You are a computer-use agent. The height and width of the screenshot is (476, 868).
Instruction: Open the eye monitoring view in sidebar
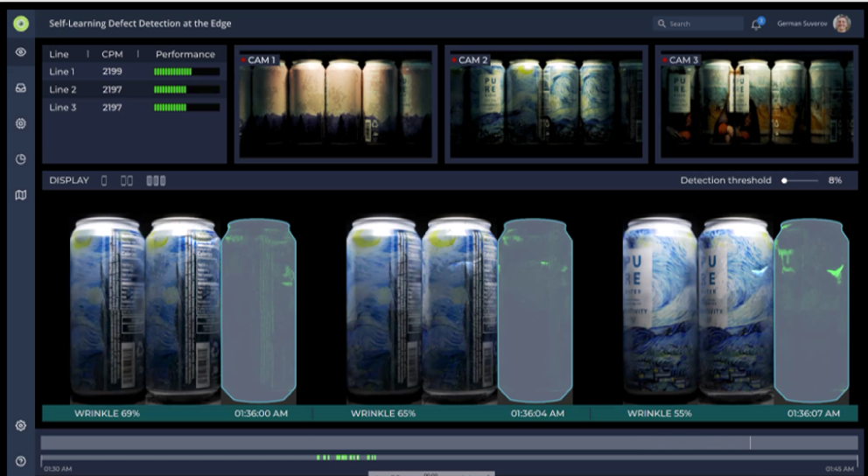click(x=21, y=52)
